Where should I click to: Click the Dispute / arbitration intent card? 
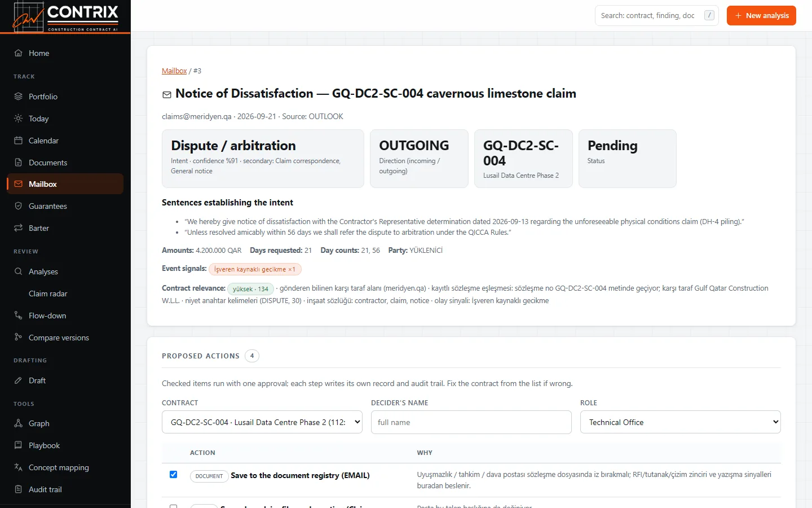point(263,159)
